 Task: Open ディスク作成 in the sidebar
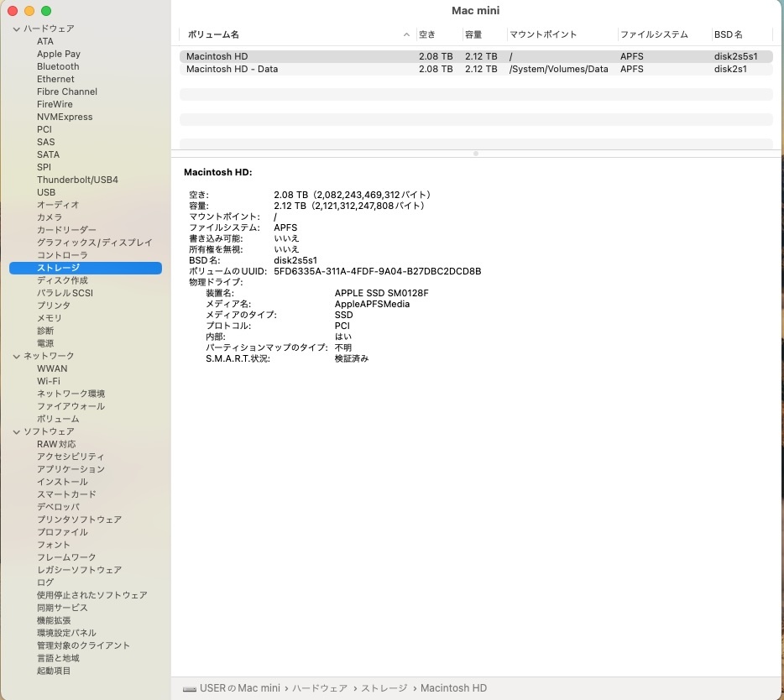(x=62, y=280)
